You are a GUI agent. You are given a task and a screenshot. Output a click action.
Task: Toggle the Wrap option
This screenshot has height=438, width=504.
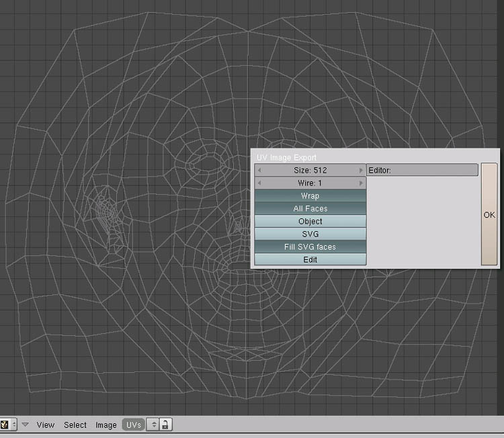pos(310,195)
